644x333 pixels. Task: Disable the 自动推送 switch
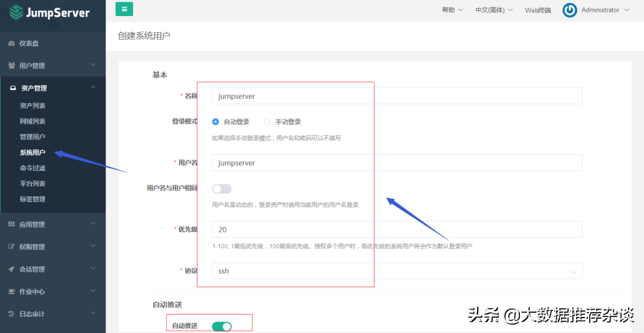(222, 326)
